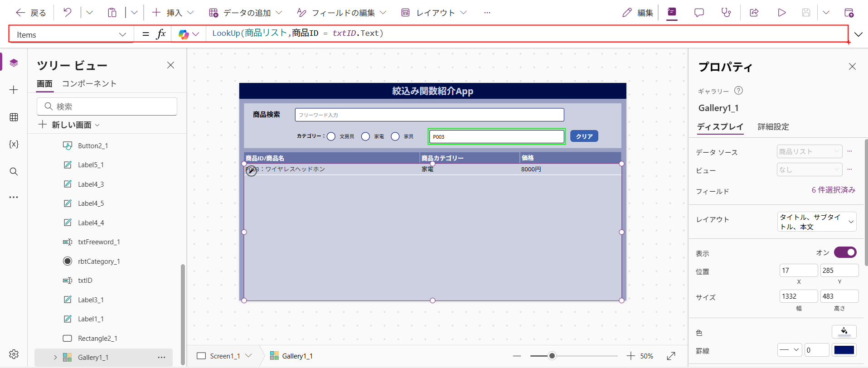Click the クリア button on canvas
868x368 pixels.
584,136
